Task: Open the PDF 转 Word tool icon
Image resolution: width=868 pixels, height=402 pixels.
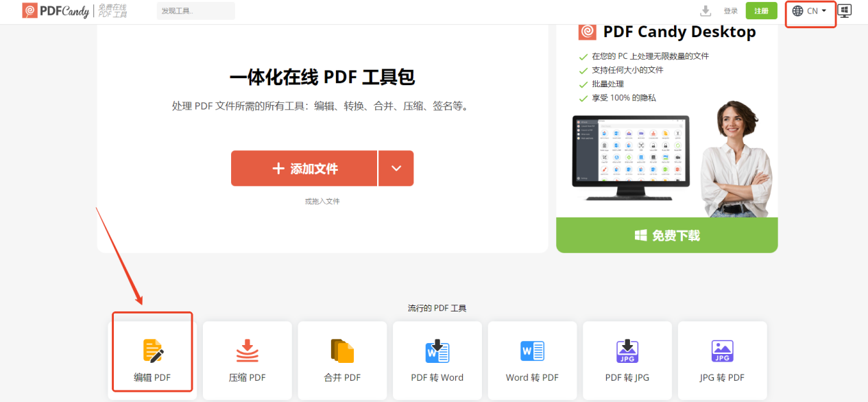Action: point(437,351)
